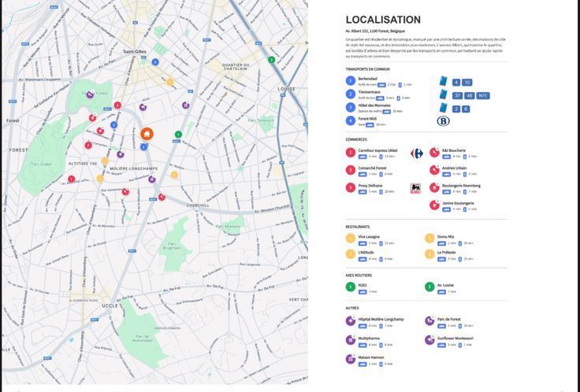The height and width of the screenshot is (392, 580).
Task: Click the SNCB 'B' railway logo
Action: click(x=444, y=121)
